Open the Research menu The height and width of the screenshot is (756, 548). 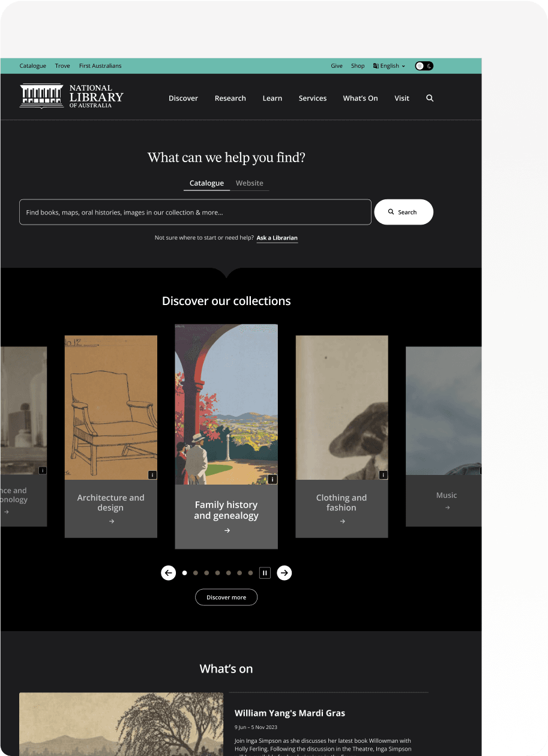[x=230, y=98]
